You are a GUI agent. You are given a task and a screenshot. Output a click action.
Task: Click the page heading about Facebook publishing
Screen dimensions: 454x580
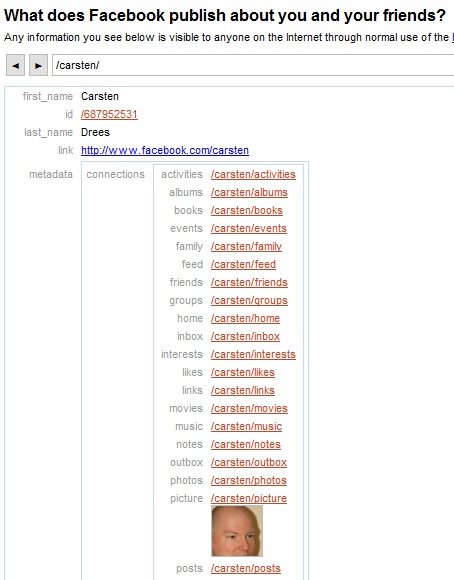(225, 16)
